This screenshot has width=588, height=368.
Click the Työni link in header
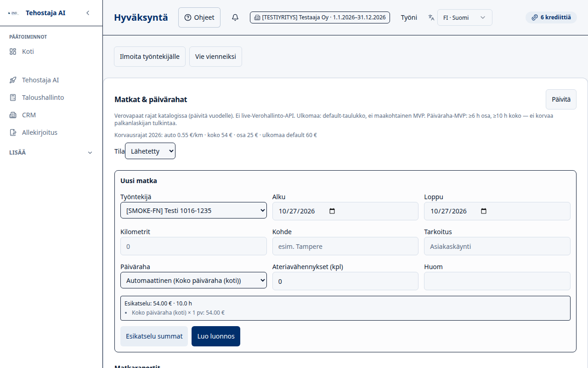[409, 17]
